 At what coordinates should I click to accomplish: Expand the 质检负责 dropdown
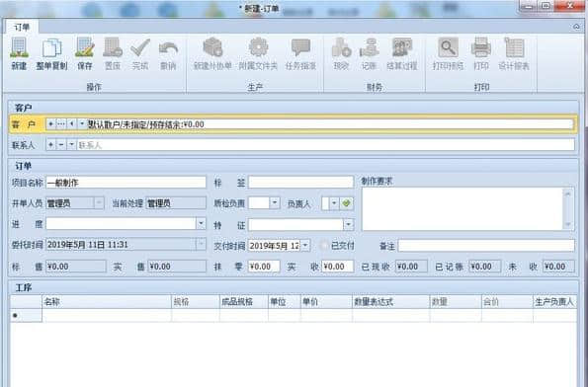(275, 203)
